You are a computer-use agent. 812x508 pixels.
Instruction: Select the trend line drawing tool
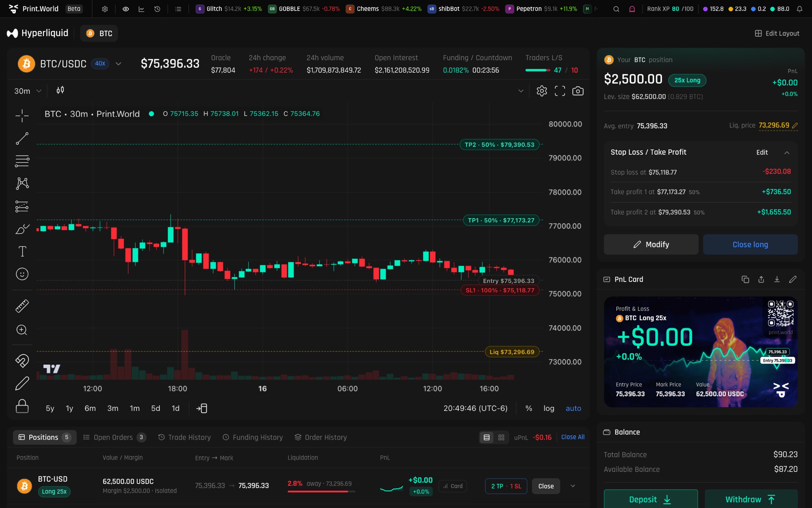[22, 139]
